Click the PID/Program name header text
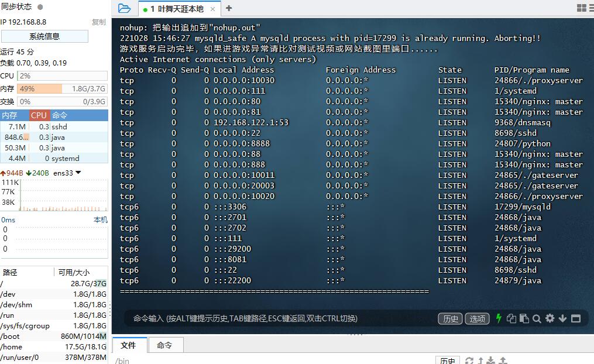Screen dimensions: 594x364 [532, 70]
